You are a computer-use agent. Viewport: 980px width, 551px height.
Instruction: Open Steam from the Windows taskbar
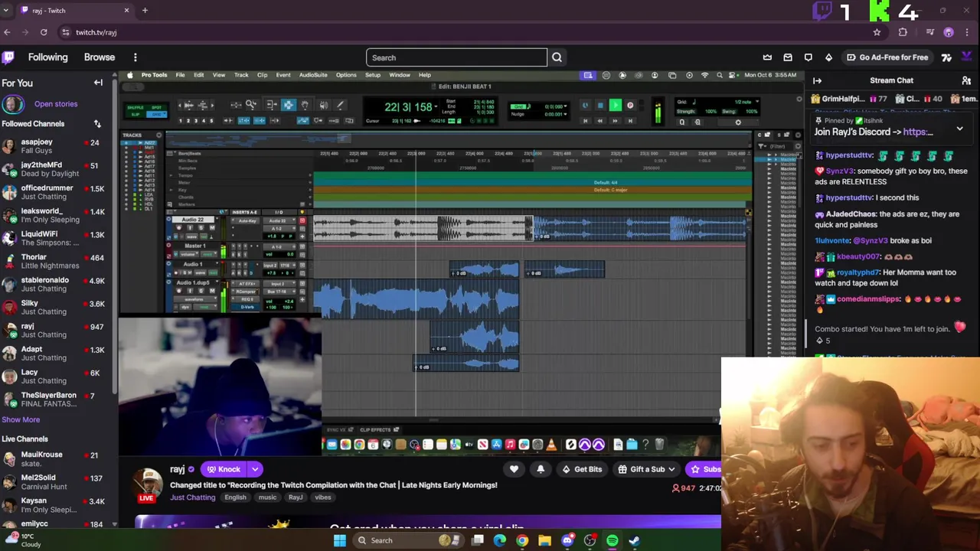click(x=635, y=540)
